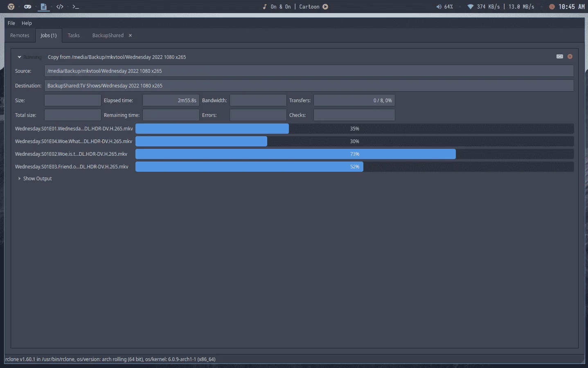Click the S01E01 progress bar at 35%
This screenshot has width=588, height=368.
[x=354, y=129]
